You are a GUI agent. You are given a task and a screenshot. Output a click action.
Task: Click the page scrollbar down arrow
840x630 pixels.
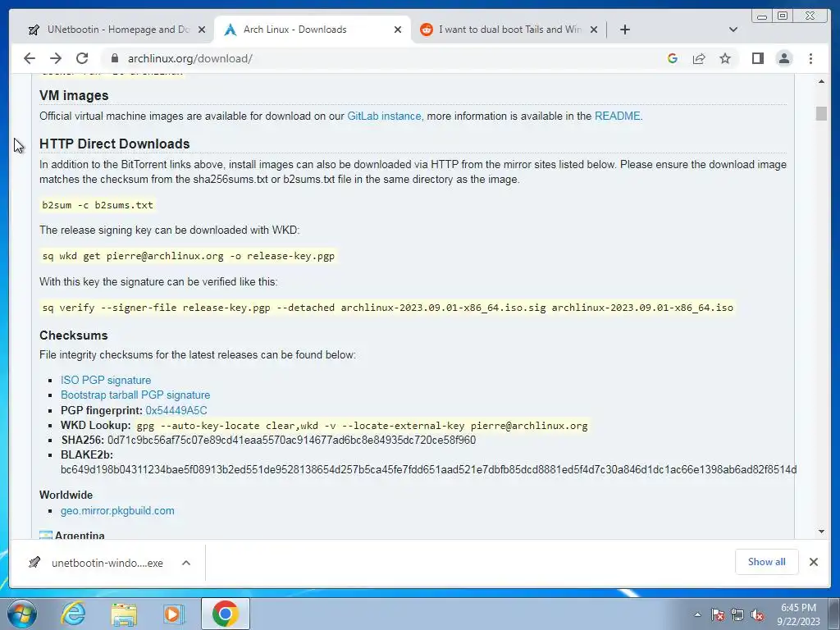tap(821, 532)
